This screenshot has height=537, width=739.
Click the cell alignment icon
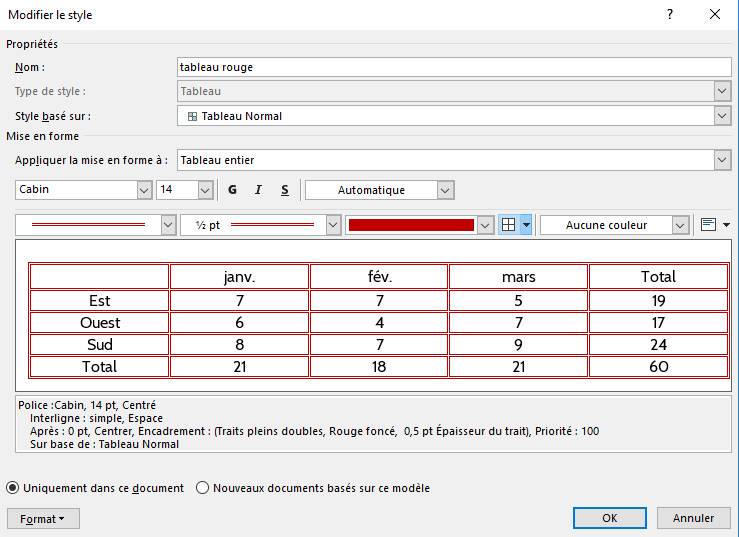click(x=709, y=225)
